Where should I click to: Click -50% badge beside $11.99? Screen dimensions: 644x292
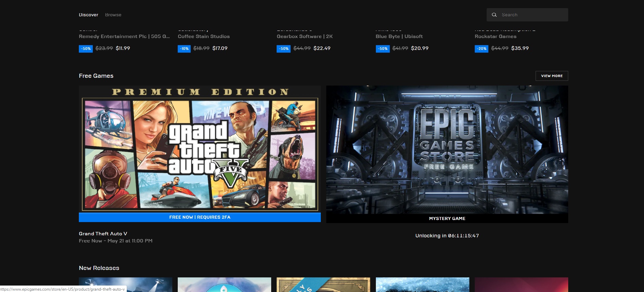point(86,49)
